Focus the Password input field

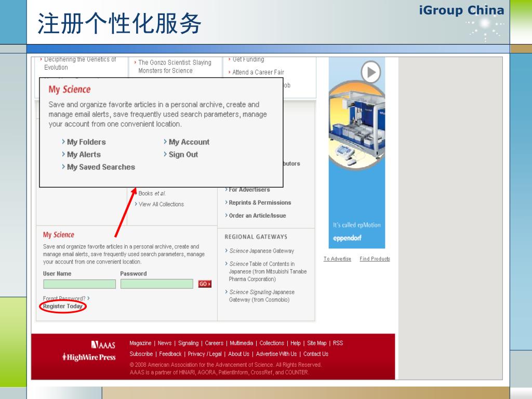pos(157,284)
